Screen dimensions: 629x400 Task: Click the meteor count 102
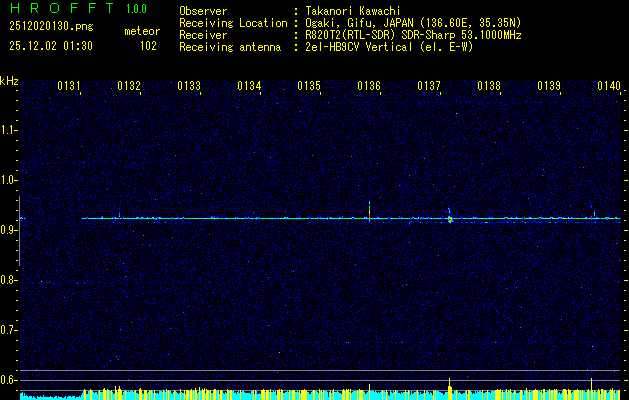click(148, 46)
